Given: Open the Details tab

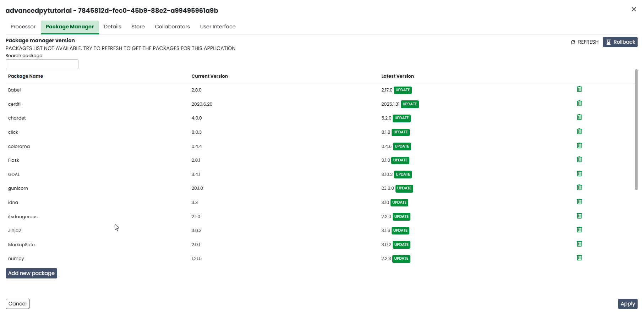Looking at the screenshot, I should click(x=113, y=27).
